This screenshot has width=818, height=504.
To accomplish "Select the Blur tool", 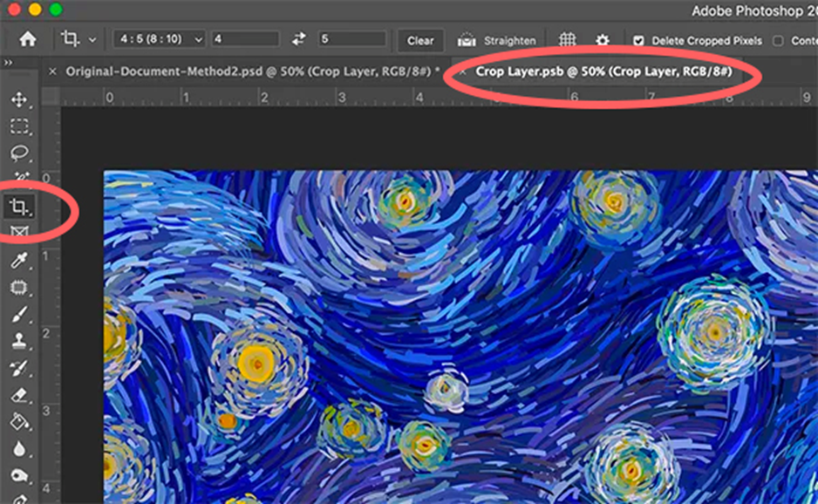I will pos(19,449).
